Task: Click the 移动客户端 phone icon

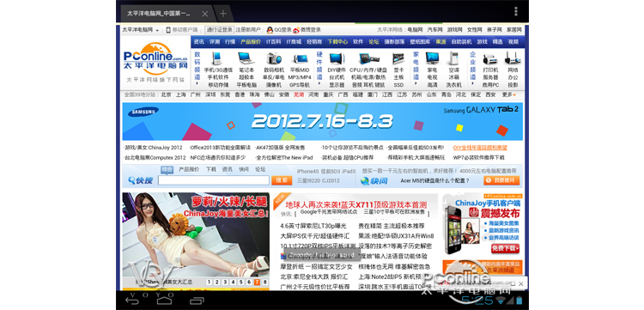Action: (168, 30)
